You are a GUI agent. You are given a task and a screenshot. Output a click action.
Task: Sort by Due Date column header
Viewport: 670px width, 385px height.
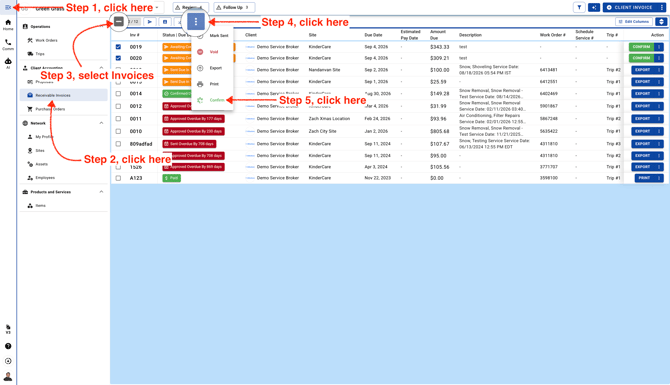coord(373,35)
